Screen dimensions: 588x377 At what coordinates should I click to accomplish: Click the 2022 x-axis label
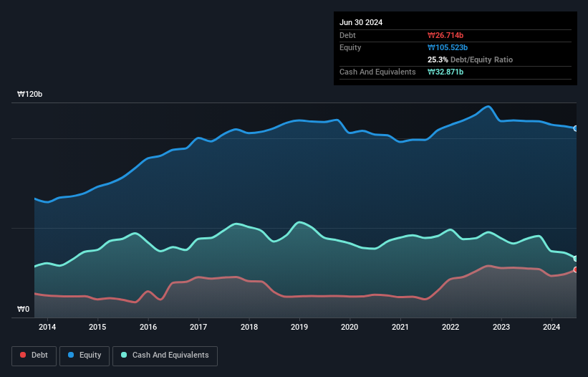(x=450, y=327)
